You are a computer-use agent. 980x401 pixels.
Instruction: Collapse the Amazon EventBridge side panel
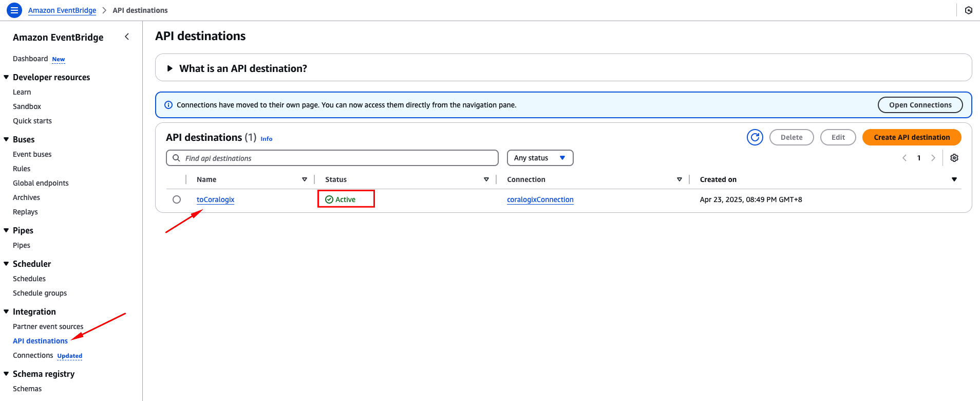click(127, 37)
